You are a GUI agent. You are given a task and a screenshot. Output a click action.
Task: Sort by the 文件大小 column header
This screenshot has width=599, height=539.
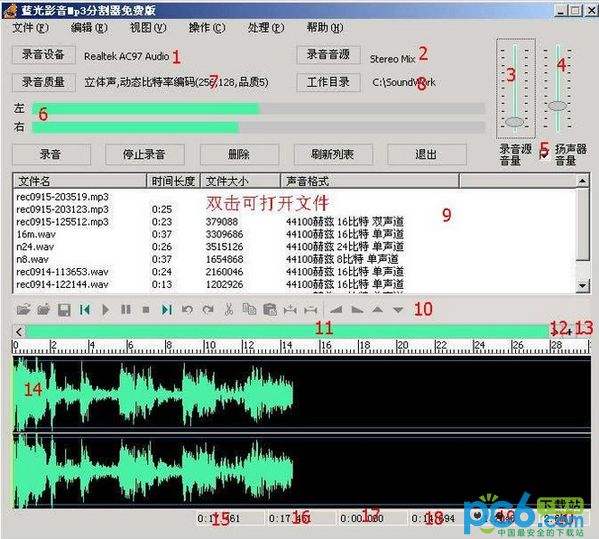241,181
